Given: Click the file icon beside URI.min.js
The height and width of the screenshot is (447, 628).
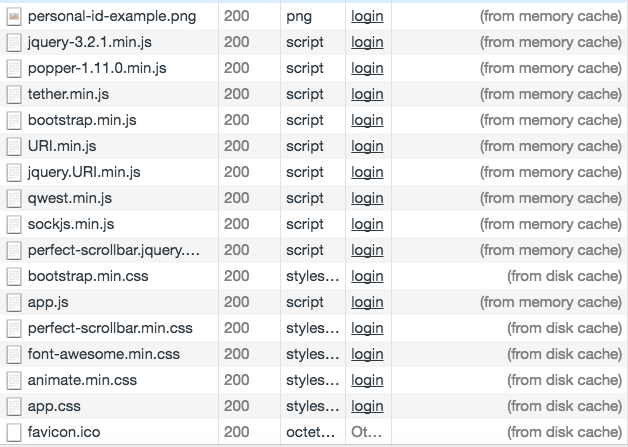Looking at the screenshot, I should 14,147.
